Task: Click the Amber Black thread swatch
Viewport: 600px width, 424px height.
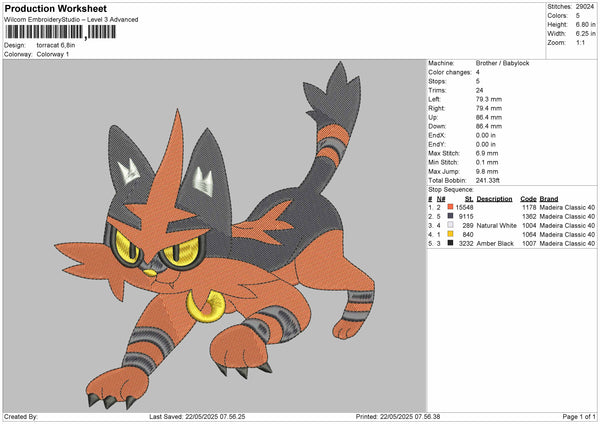Action: point(450,243)
